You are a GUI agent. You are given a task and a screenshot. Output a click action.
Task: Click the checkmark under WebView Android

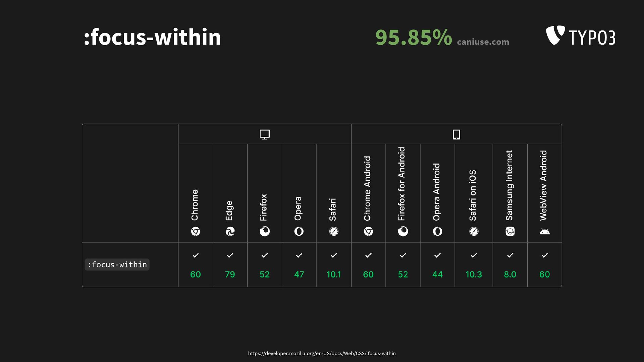click(545, 255)
